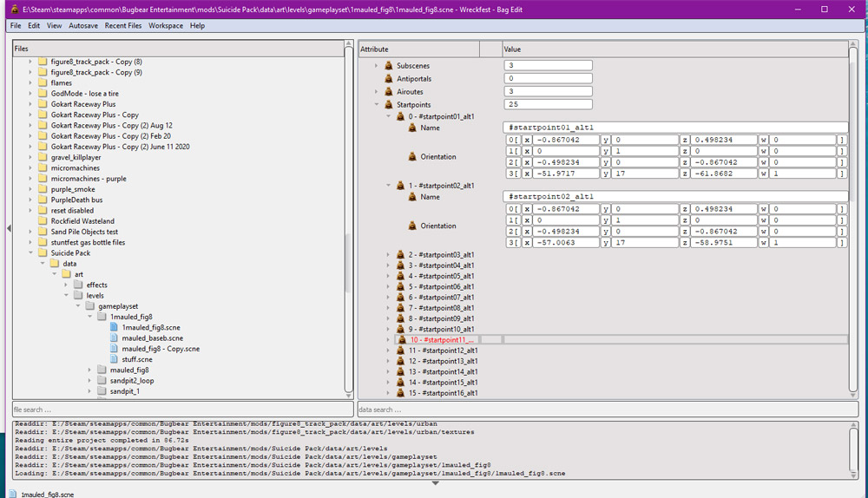The height and width of the screenshot is (498, 868).
Task: Select tree row 8 - #startpoint09_alt1
Action: [441, 318]
